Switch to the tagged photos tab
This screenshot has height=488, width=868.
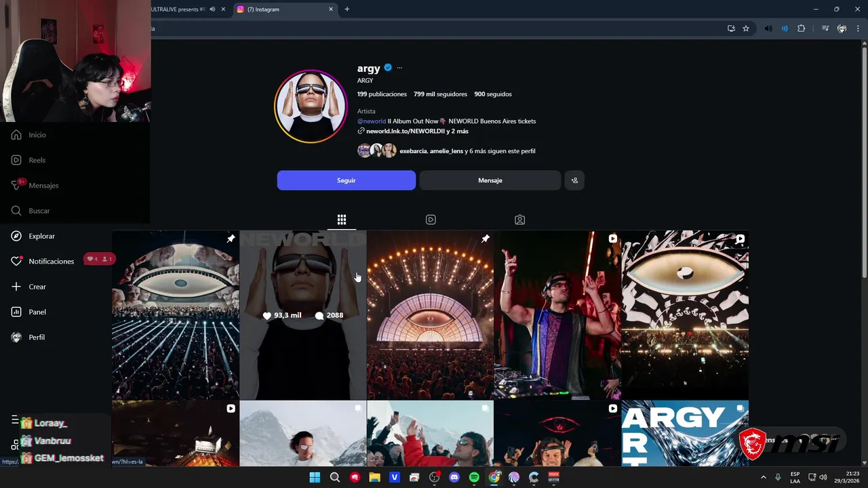[x=519, y=220]
